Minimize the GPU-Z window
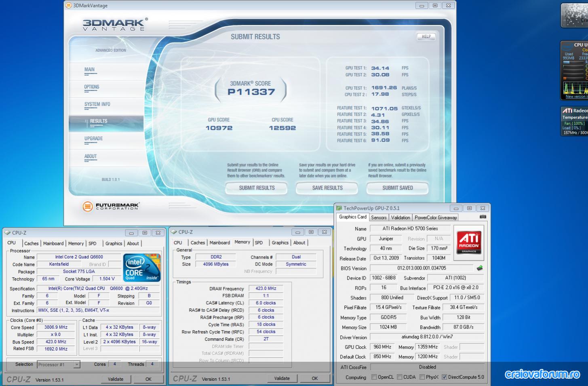Viewport: 588px width, 386px height. [x=456, y=209]
